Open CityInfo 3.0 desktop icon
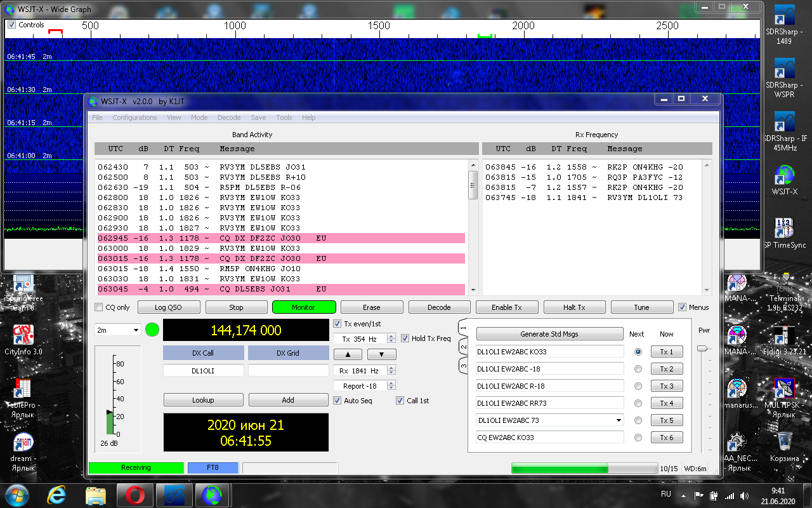 [23, 335]
